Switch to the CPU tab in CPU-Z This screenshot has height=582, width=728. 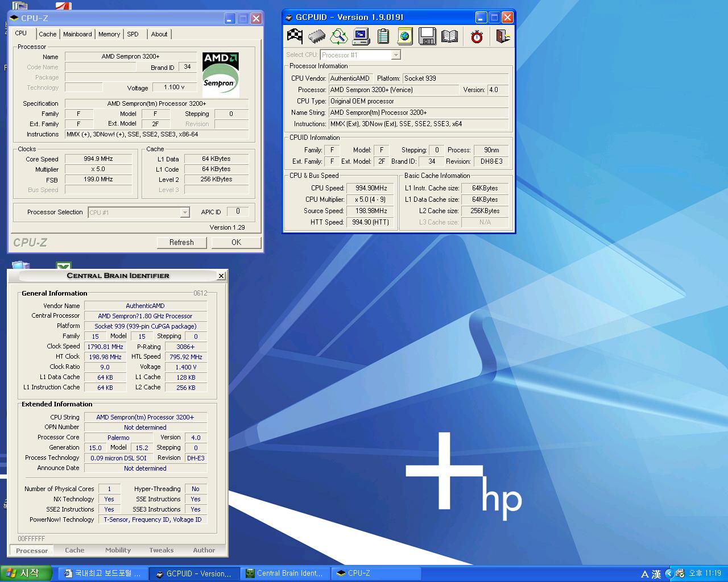(x=21, y=34)
